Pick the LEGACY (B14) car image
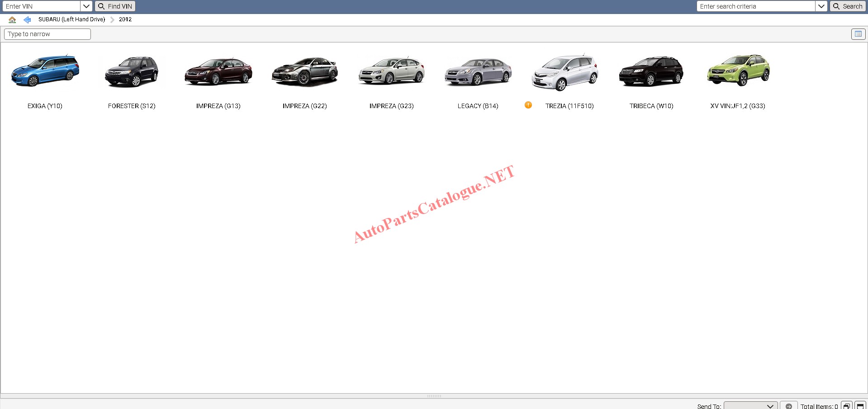Viewport: 868px width, 409px height. pos(478,72)
